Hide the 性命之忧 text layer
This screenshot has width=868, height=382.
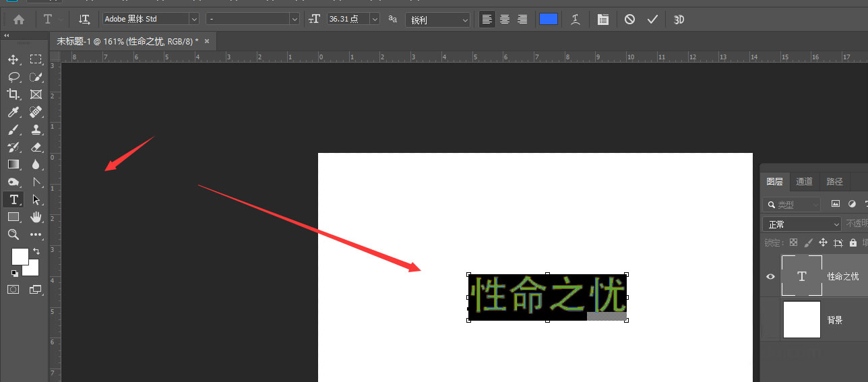pyautogui.click(x=771, y=276)
